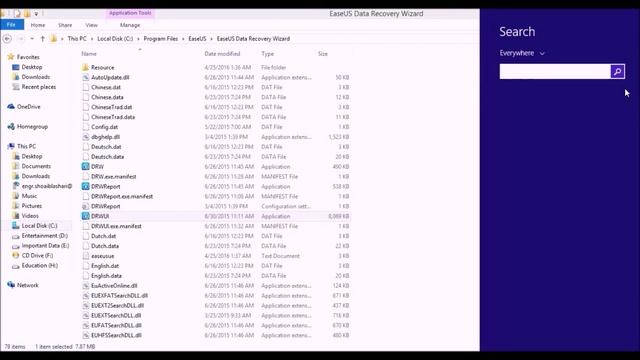Select Local Disk (C:) in navigation pane

click(x=39, y=226)
